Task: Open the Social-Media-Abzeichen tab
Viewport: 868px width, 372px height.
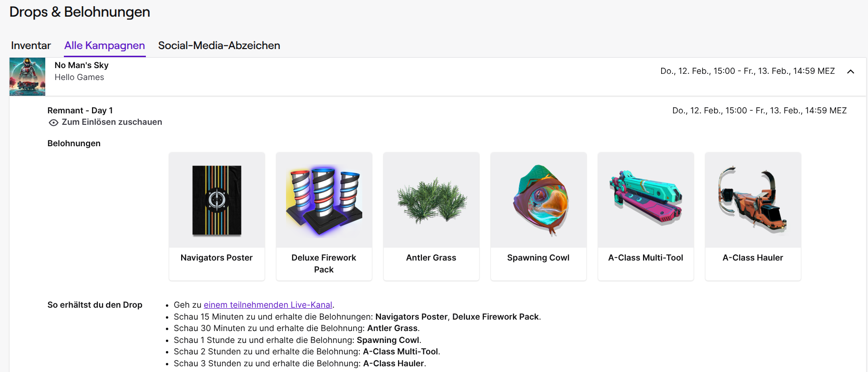Action: click(219, 46)
